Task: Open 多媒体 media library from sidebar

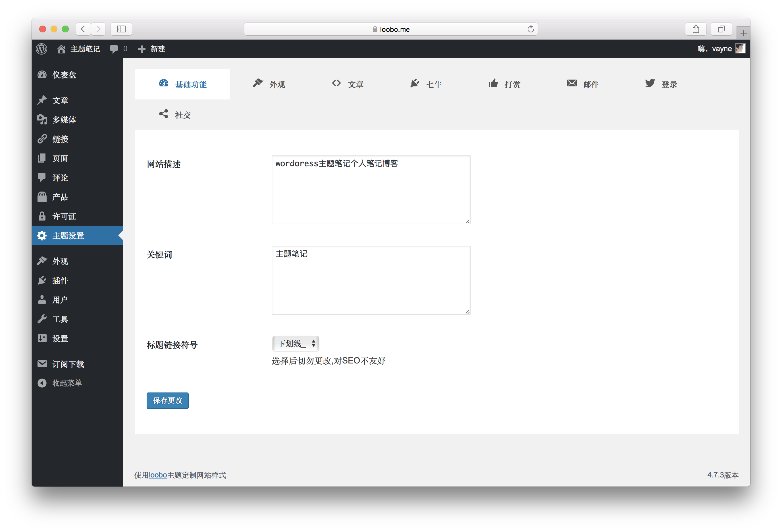Action: pyautogui.click(x=64, y=120)
